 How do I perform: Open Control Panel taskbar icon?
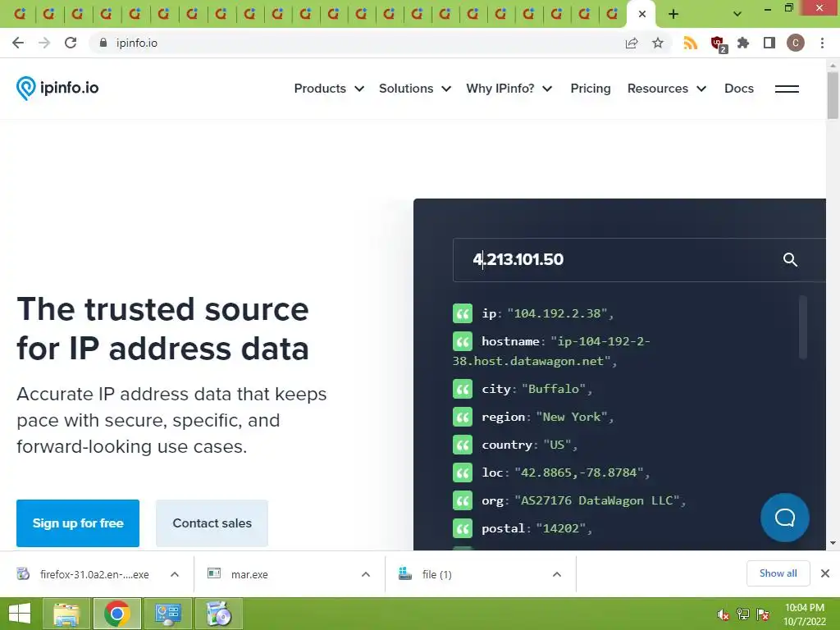(167, 614)
